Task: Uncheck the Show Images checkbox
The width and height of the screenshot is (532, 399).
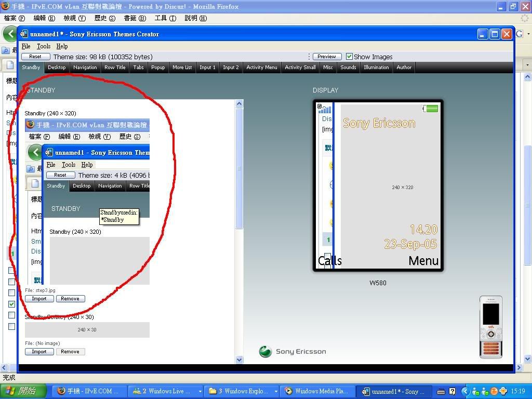Action: (349, 57)
